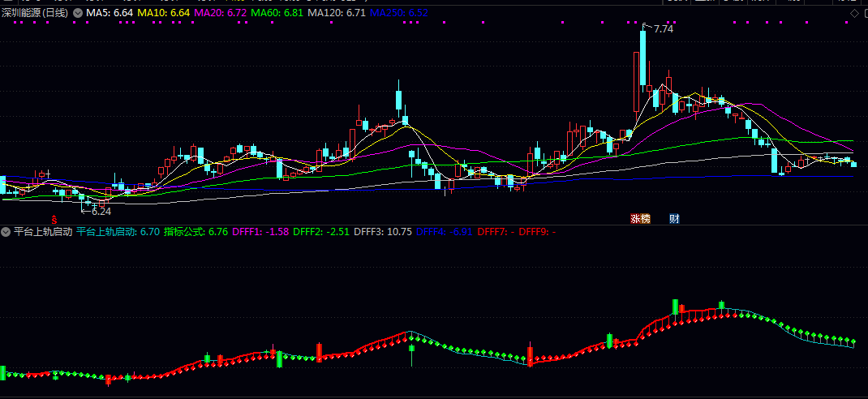Screen dimensions: 868x399
Task: Click the 涨榜 event marker icon
Action: point(641,219)
